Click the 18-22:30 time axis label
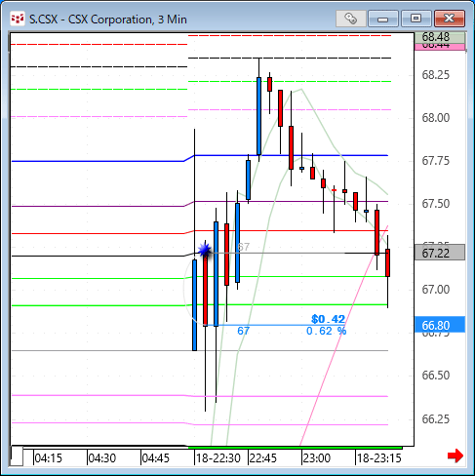The image size is (475, 476). pyautogui.click(x=218, y=458)
